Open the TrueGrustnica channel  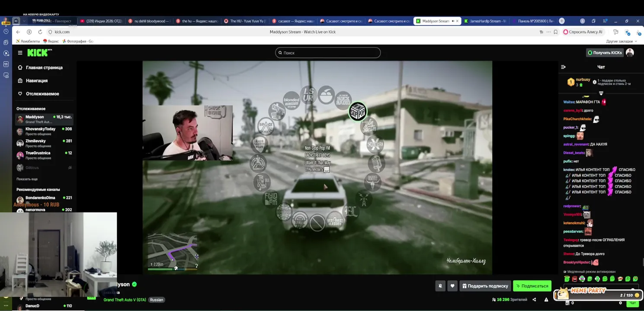(x=44, y=155)
